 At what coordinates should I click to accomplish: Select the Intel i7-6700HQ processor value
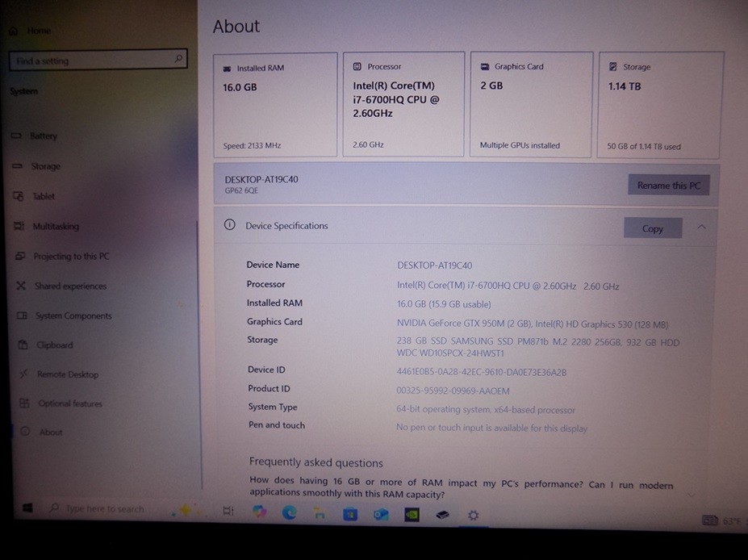click(x=508, y=286)
